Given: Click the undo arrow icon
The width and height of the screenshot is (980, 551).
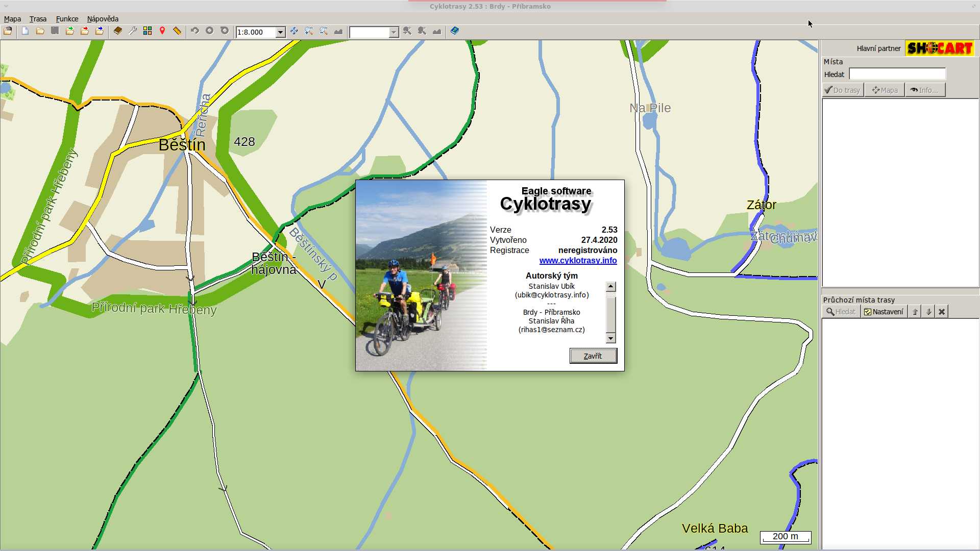Looking at the screenshot, I should coord(194,31).
